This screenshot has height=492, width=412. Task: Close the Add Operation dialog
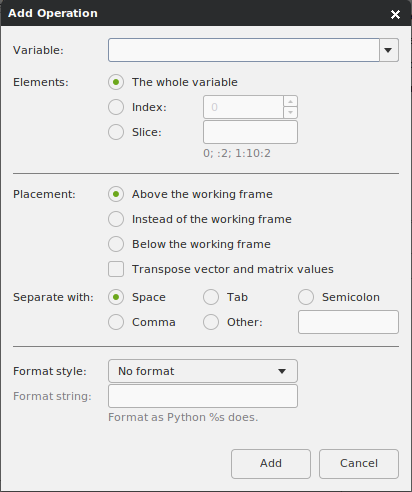[x=395, y=14]
